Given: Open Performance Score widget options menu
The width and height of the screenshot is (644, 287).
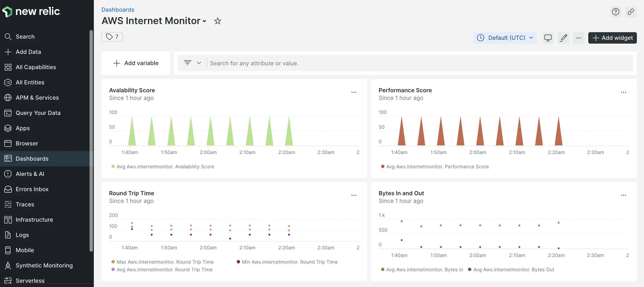Looking at the screenshot, I should [x=623, y=92].
